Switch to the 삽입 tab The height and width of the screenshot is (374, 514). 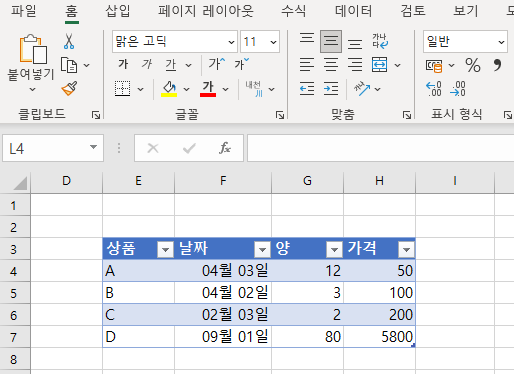pos(118,11)
